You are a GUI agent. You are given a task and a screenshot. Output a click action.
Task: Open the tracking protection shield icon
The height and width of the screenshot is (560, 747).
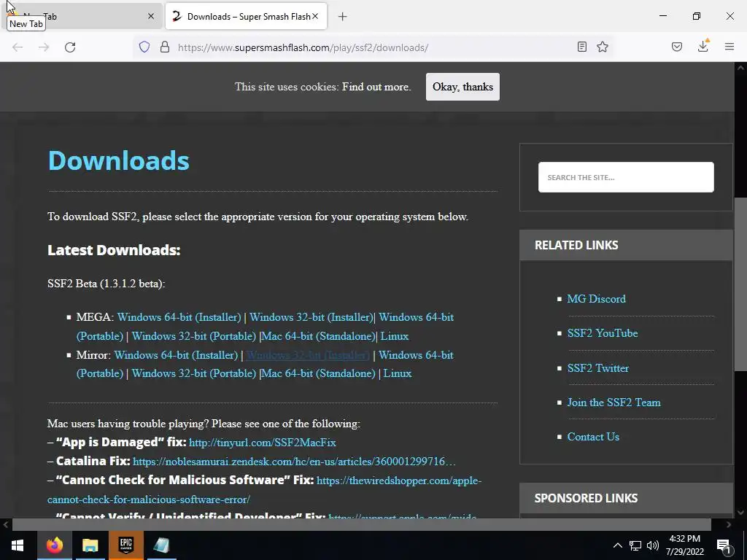(x=144, y=47)
